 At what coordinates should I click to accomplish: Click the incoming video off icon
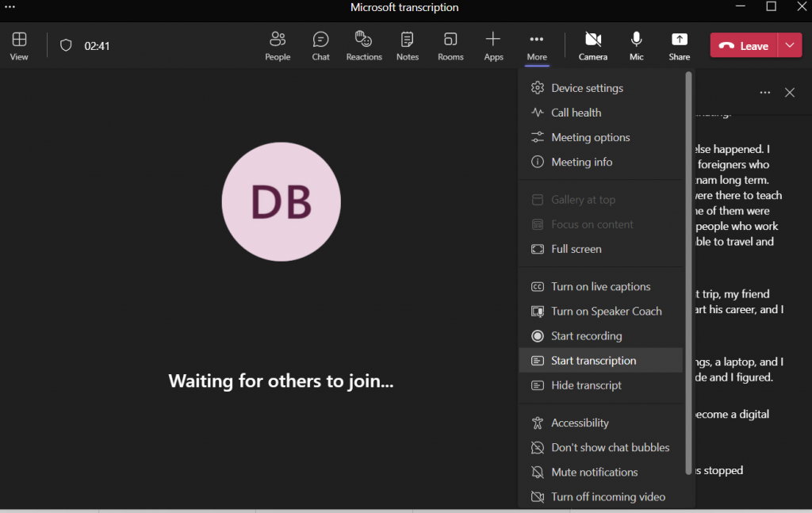pyautogui.click(x=538, y=497)
